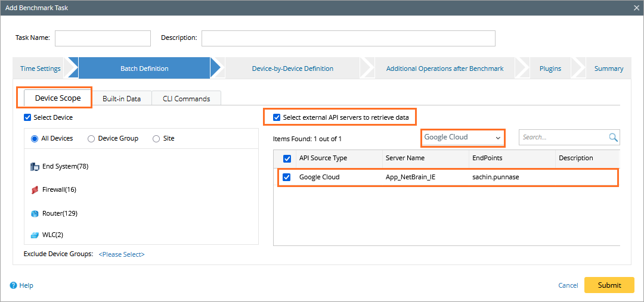The image size is (644, 302).
Task: Switch to the CLI Commands tab
Action: [187, 98]
